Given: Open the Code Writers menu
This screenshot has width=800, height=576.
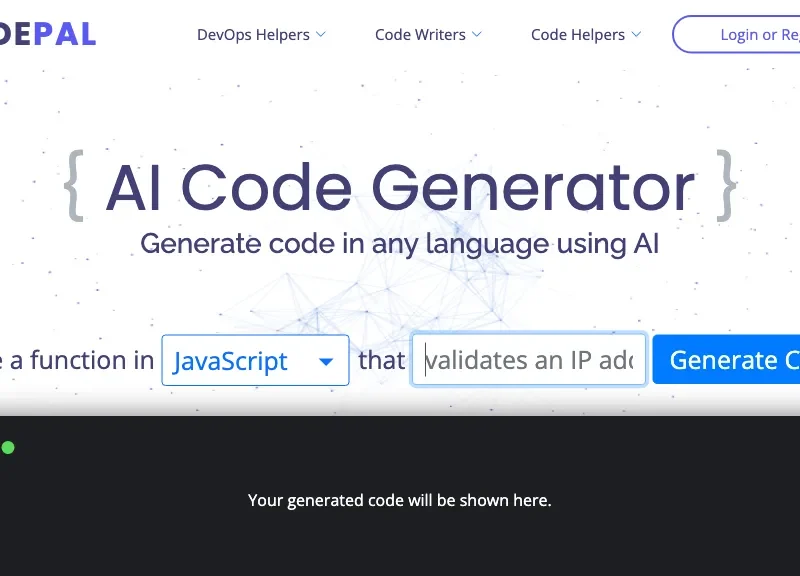Looking at the screenshot, I should coord(428,35).
